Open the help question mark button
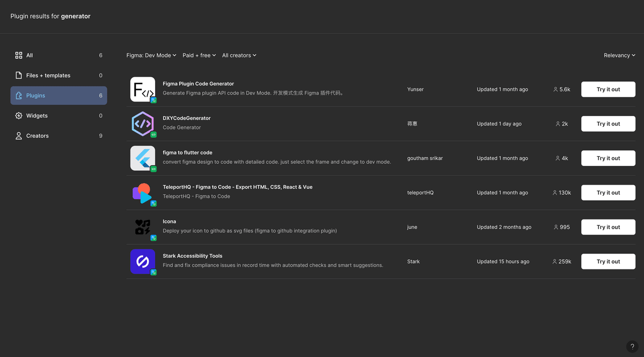Image resolution: width=644 pixels, height=357 pixels. pyautogui.click(x=632, y=346)
